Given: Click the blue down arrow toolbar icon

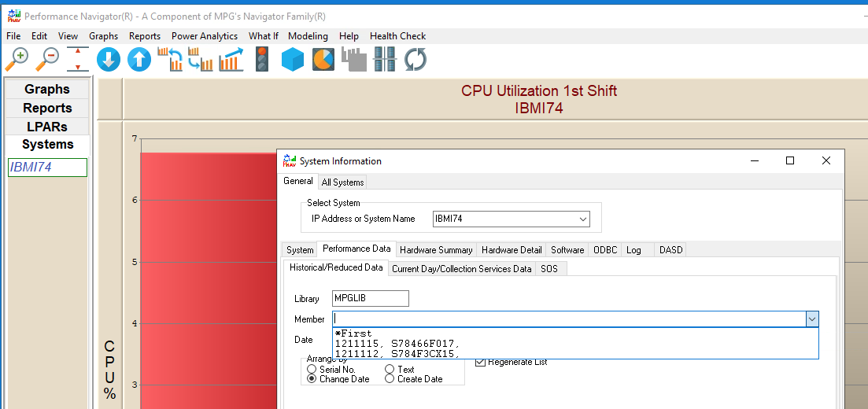Looking at the screenshot, I should [x=109, y=60].
